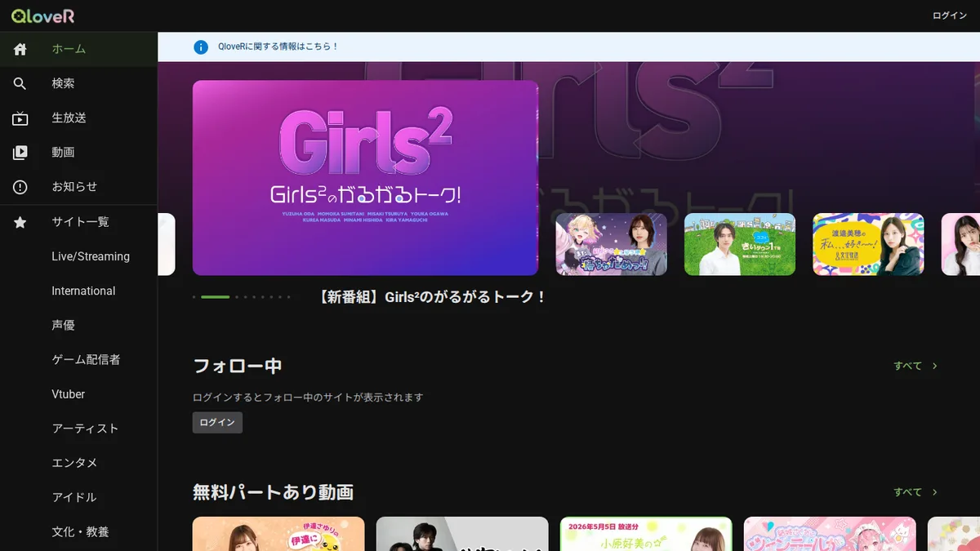Select Live/Streaming category

pos(78,256)
